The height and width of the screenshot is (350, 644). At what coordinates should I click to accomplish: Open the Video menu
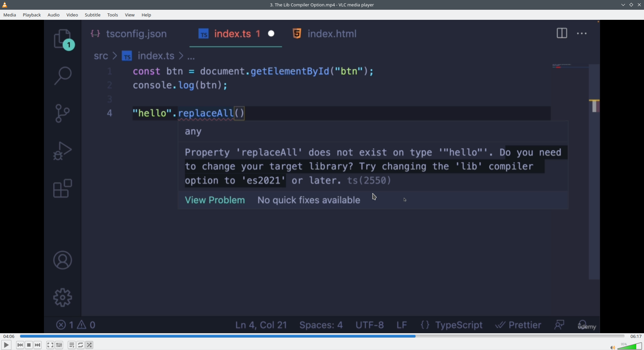click(72, 15)
